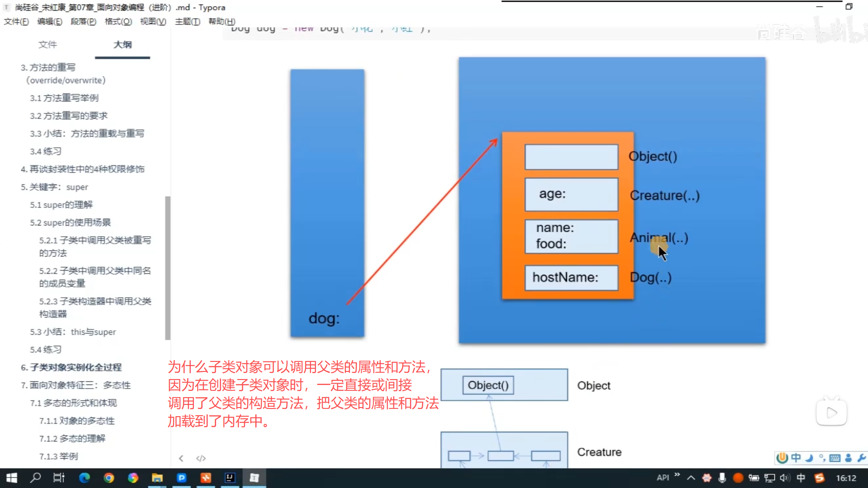Toggle Typora source code mode icon
This screenshot has width=868, height=488.
point(201,458)
